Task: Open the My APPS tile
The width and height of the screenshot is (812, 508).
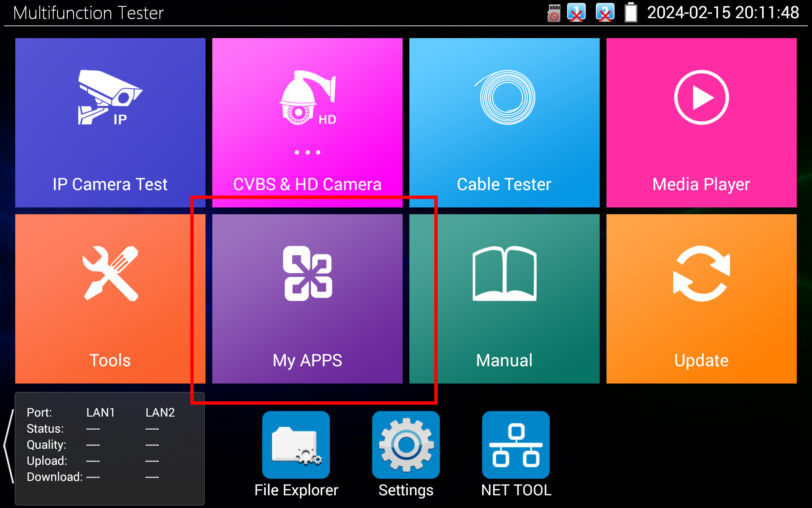Action: [x=307, y=298]
